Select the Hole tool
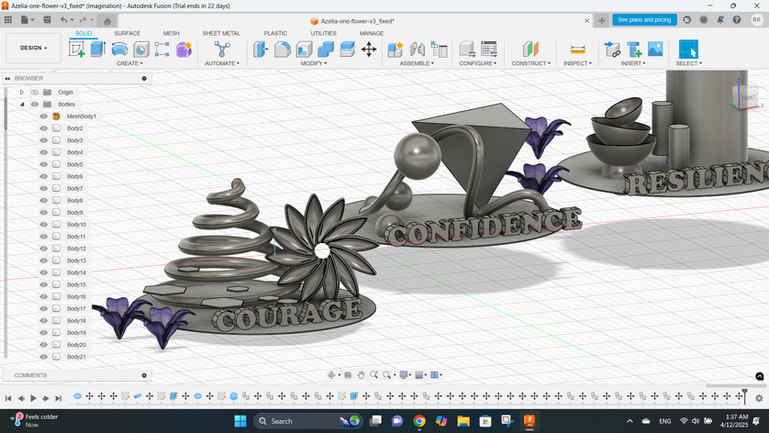The image size is (769, 433). point(141,49)
